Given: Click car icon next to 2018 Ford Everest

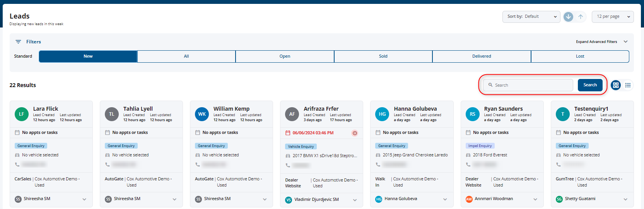Looking at the screenshot, I should pos(468,155).
